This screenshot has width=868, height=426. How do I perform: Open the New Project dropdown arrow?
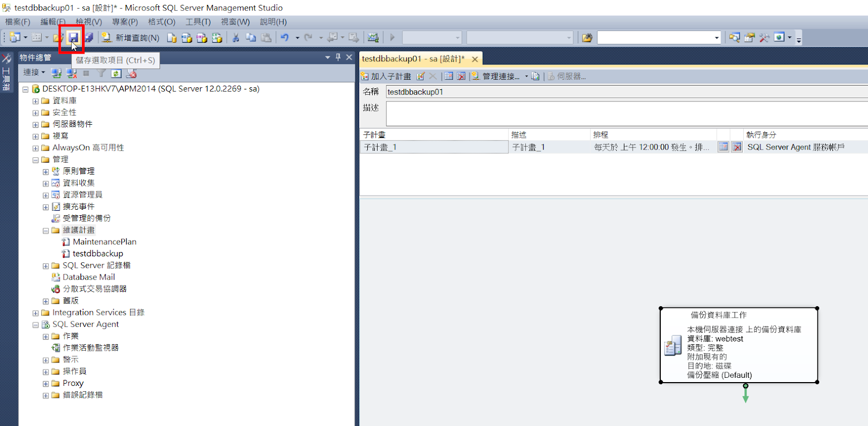pyautogui.click(x=25, y=37)
